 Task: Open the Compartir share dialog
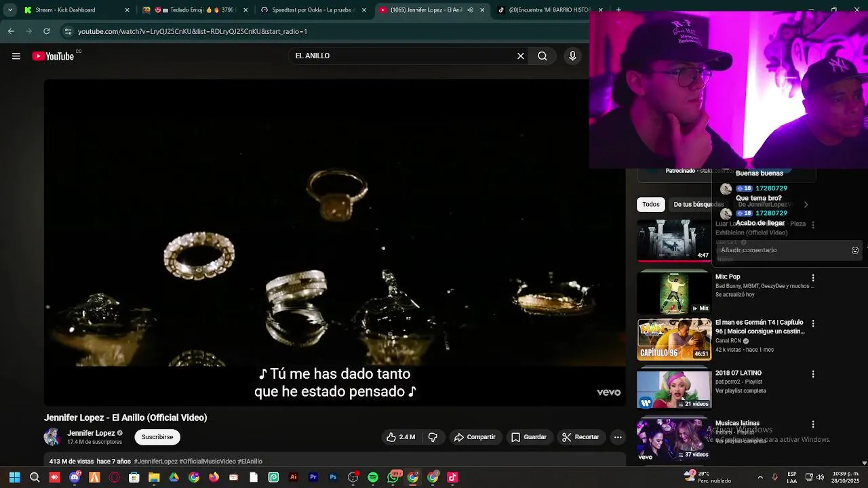[x=475, y=437]
